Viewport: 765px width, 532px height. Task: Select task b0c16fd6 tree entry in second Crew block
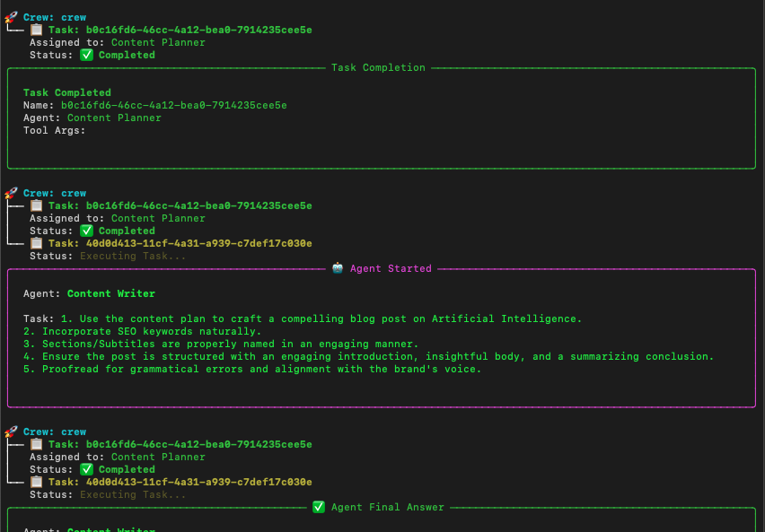click(x=180, y=205)
